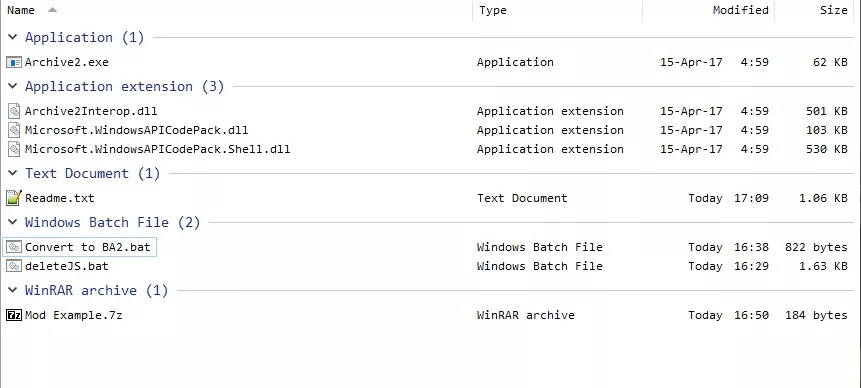Screen dimensions: 861x388
Task: Collapse the Application group
Action: click(12, 37)
